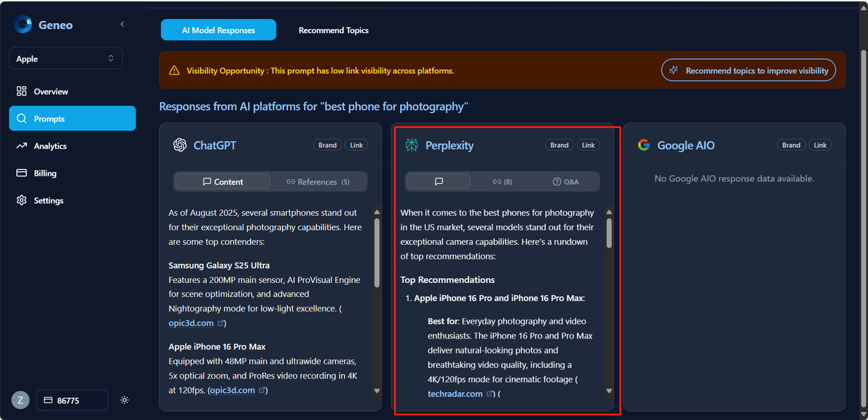This screenshot has height=420, width=868.
Task: Click the ChatGPT logo icon
Action: pos(180,145)
